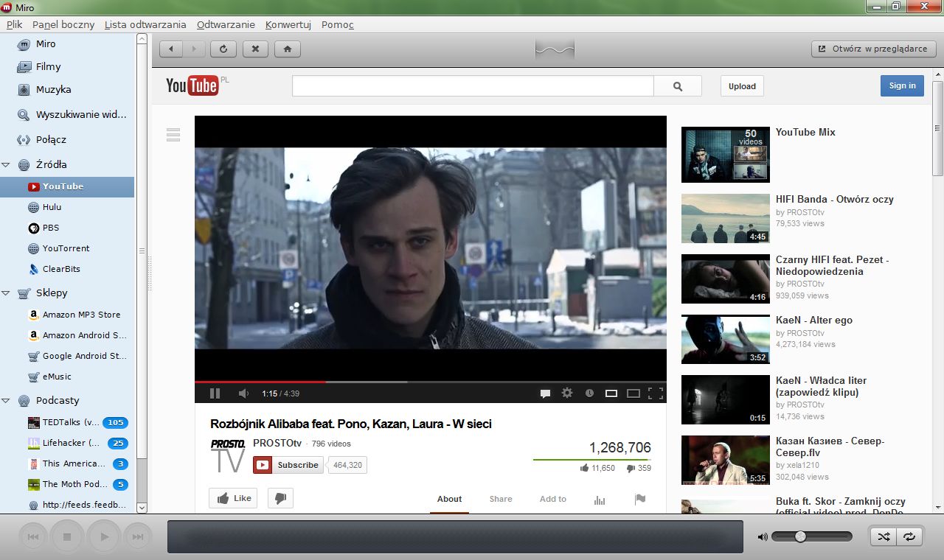Subscribe to PROSTOtv channel
Image resolution: width=944 pixels, height=560 pixels.
pos(288,465)
